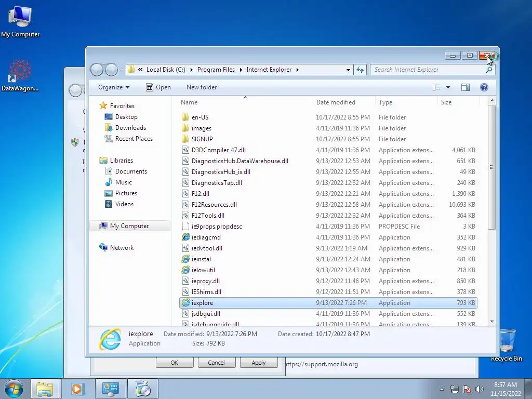Select the D3DCompiler_47.dll file icon
Image resolution: width=532 pixels, height=399 pixels.
[x=185, y=150]
